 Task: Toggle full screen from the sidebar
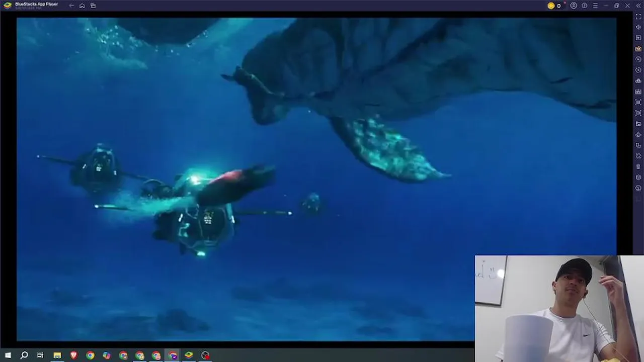coord(638,17)
